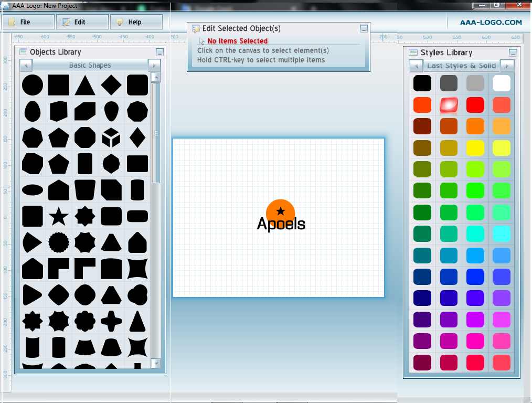This screenshot has width=532, height=403.
Task: Collapse the Objects Library panel
Action: coord(159,52)
